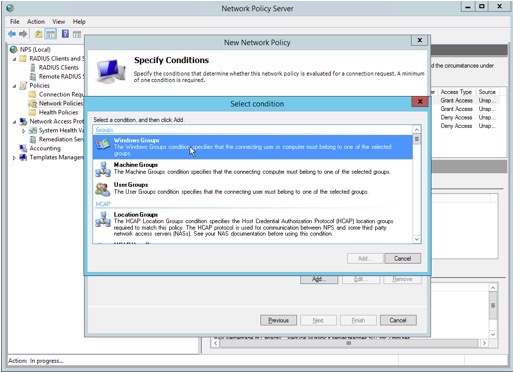Click the Previous button in the wizard
Viewport: 513px width, 372px height.
point(278,320)
